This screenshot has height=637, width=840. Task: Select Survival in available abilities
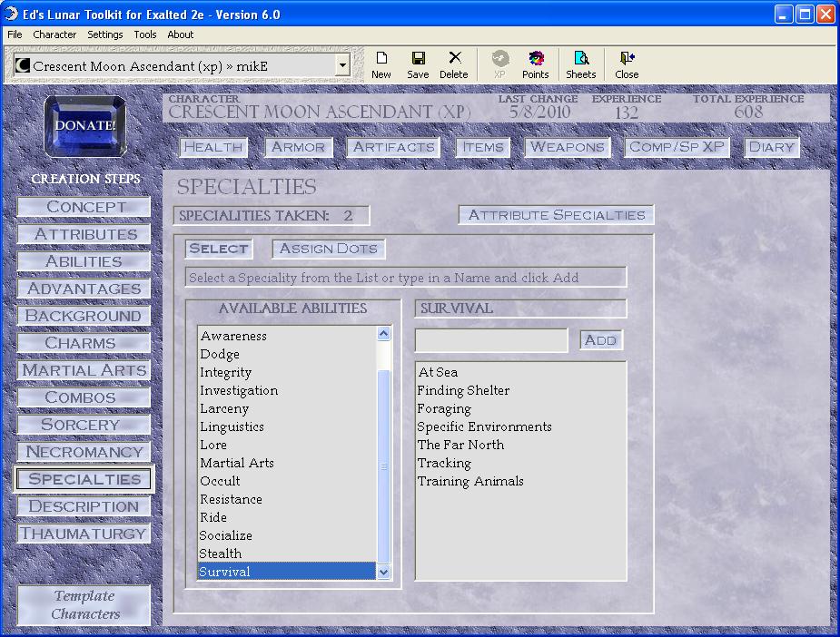point(287,572)
